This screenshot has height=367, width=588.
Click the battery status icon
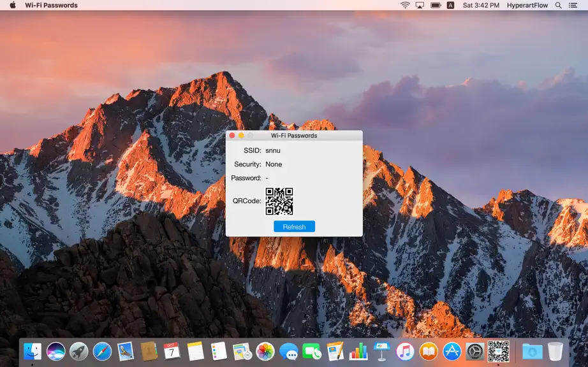(x=436, y=5)
